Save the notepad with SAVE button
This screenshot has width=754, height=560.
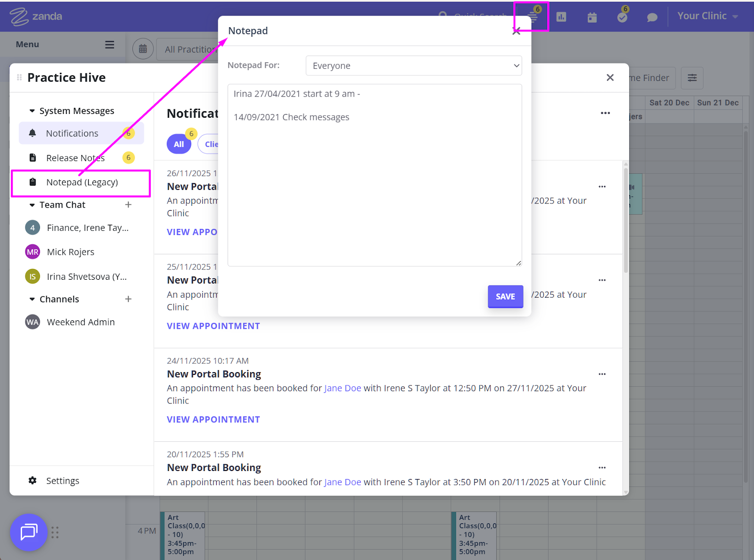505,297
